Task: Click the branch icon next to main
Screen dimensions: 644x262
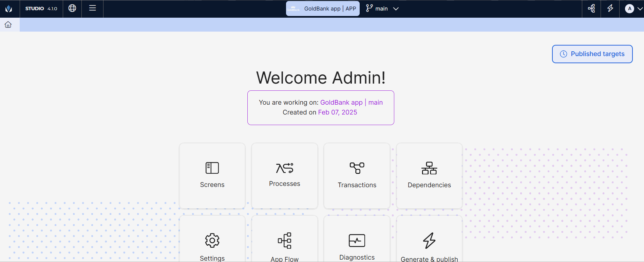Action: click(x=369, y=8)
